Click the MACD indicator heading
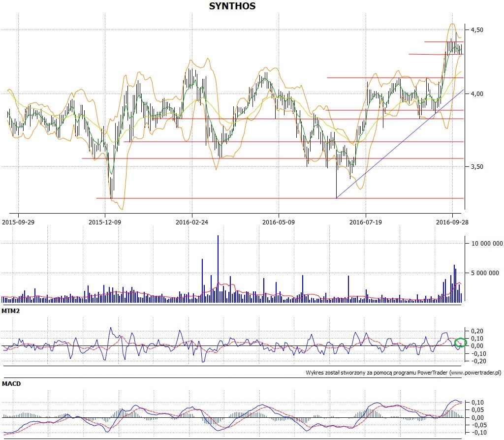This screenshot has width=504, height=440. [11, 384]
